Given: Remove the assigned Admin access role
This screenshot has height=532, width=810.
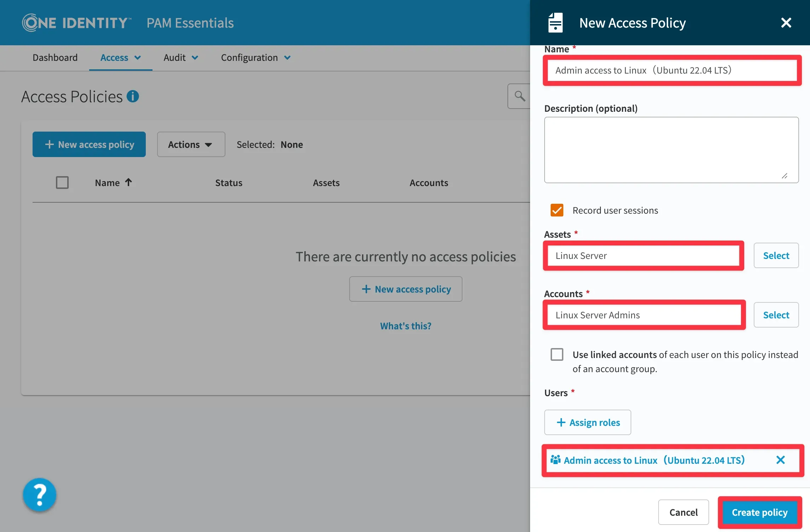Looking at the screenshot, I should tap(780, 460).
